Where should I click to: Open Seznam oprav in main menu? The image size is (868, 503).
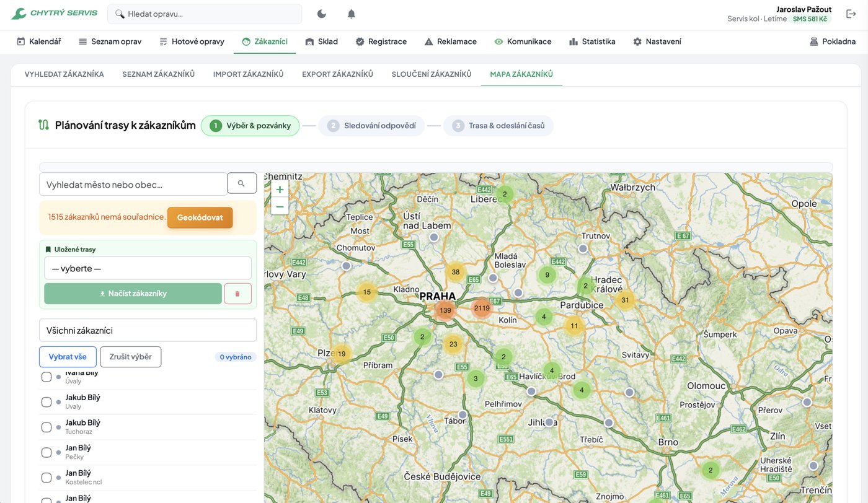coord(110,42)
